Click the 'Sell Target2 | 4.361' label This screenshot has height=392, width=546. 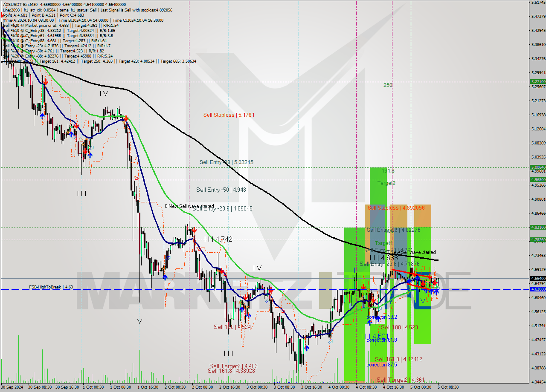click(x=401, y=380)
